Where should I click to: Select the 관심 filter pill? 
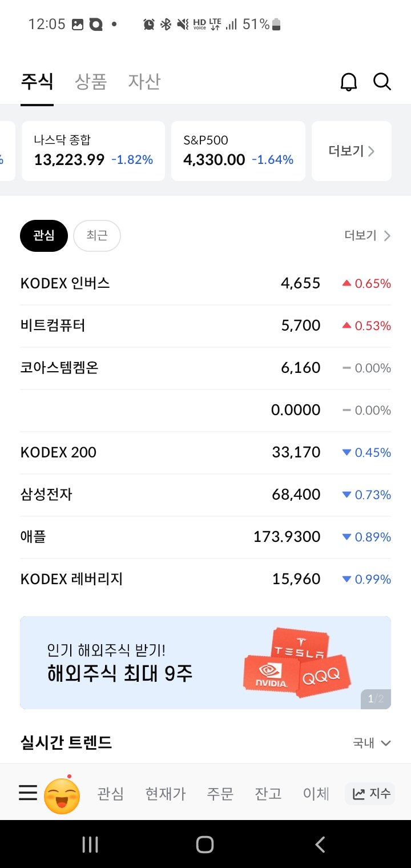coord(44,236)
